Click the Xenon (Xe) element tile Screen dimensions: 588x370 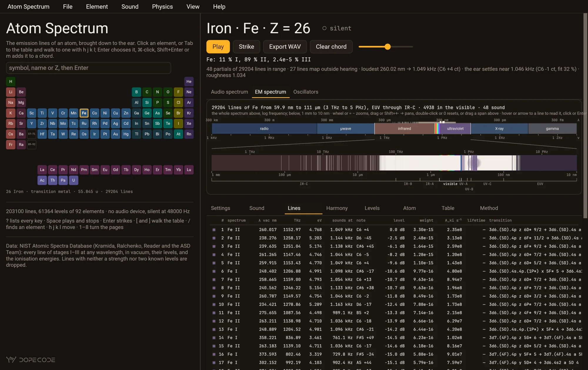[189, 123]
